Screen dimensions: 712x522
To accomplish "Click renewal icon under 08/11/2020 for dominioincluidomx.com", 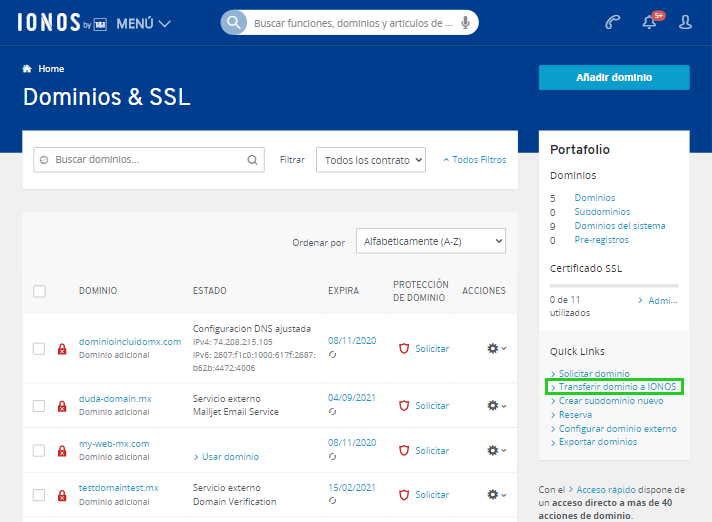I will pos(332,355).
